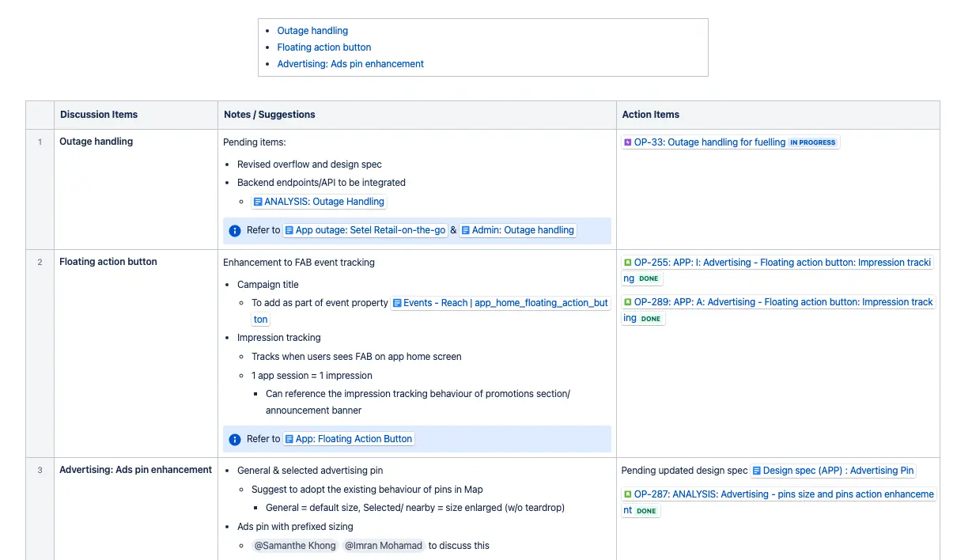Click the OP-33 epic issue icon
The height and width of the screenshot is (560, 957).
[628, 143]
